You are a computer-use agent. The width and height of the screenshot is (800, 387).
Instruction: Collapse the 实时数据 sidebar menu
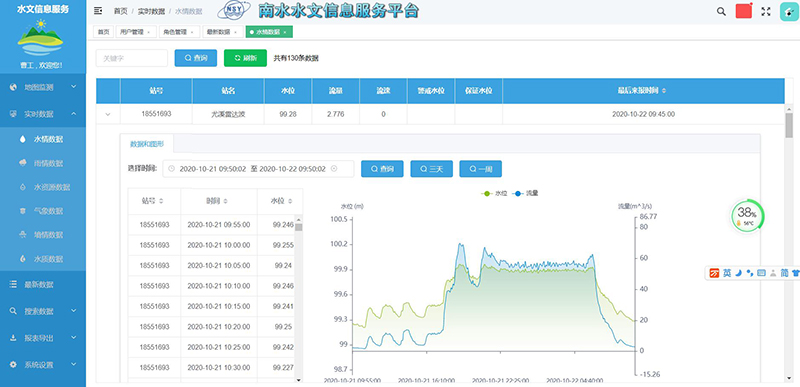[43, 114]
